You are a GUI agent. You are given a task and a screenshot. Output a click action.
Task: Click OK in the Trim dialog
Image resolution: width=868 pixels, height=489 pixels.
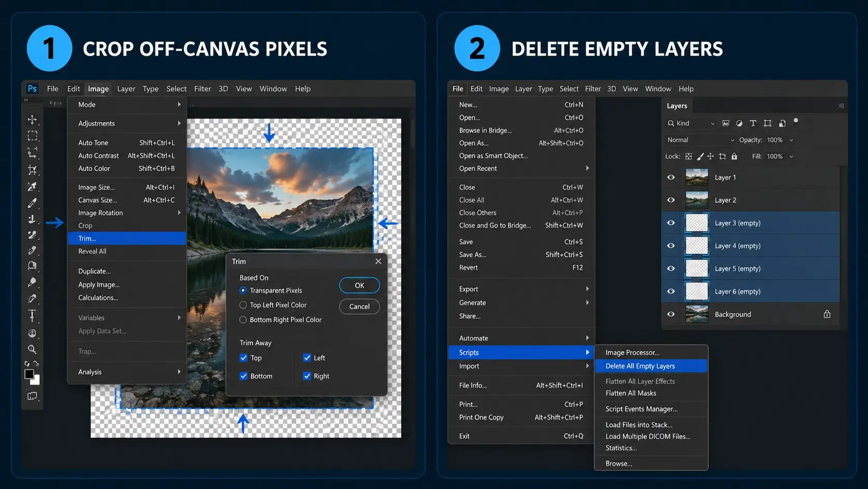[359, 285]
